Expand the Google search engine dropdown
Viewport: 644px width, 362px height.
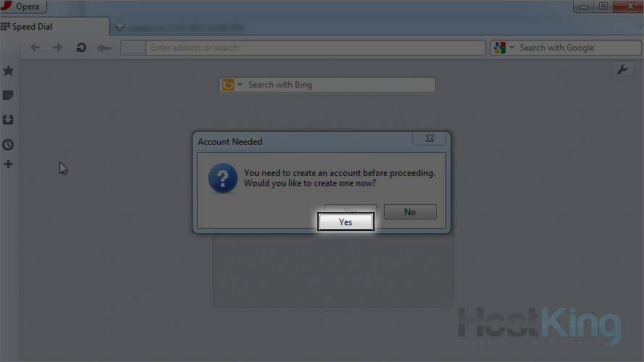(511, 48)
